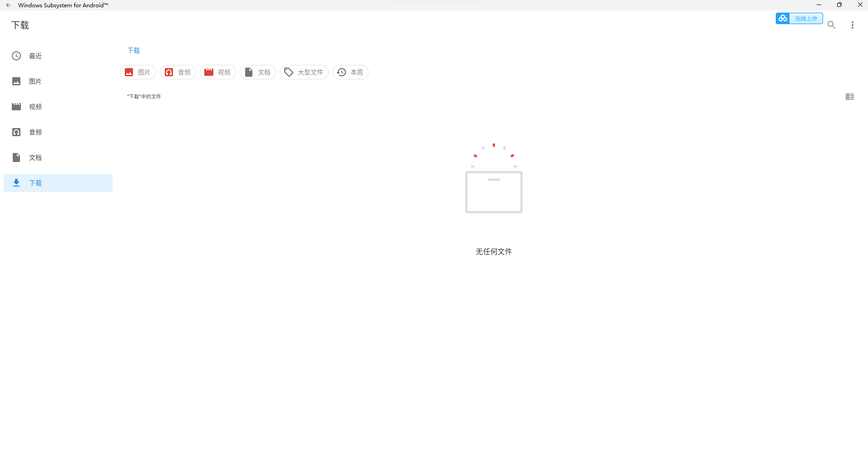The width and height of the screenshot is (868, 468).
Task: Filter by 文档 documents chip
Action: (x=258, y=72)
